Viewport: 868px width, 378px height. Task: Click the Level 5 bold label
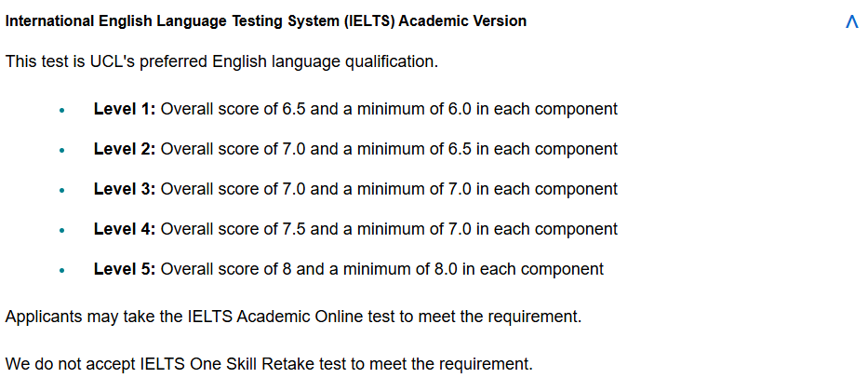[125, 269]
